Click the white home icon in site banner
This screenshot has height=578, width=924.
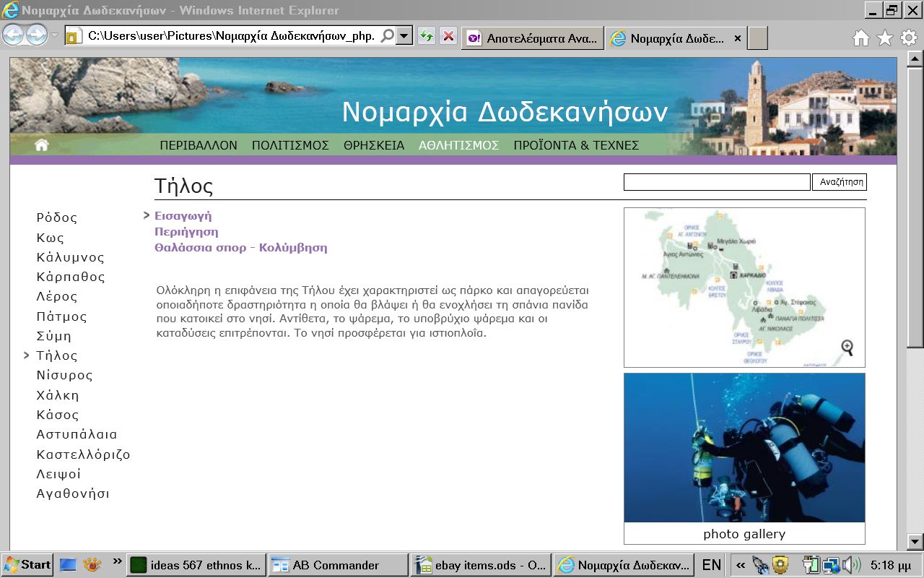coord(42,145)
